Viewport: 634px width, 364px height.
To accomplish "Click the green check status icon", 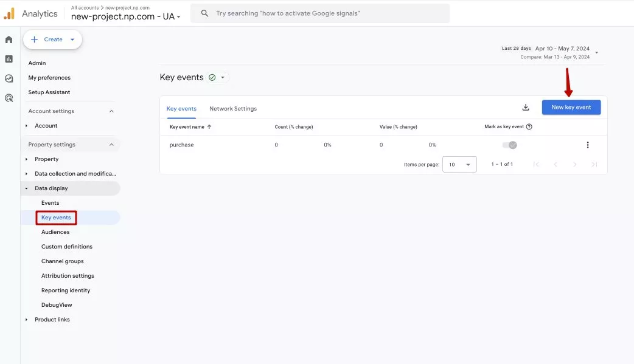I will [x=212, y=77].
